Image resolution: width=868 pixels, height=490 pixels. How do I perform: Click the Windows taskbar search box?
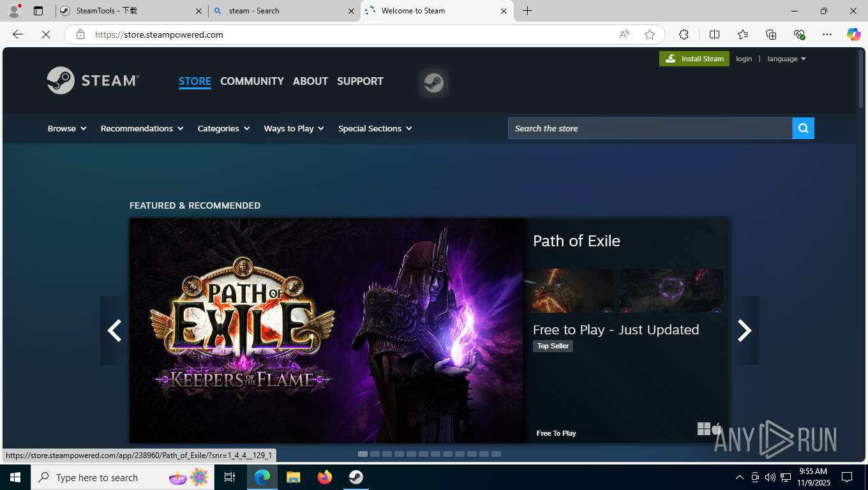click(123, 477)
